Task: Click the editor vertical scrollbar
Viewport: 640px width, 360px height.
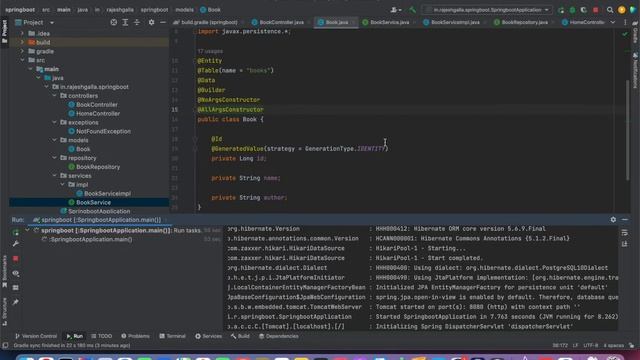Action: pos(628,130)
